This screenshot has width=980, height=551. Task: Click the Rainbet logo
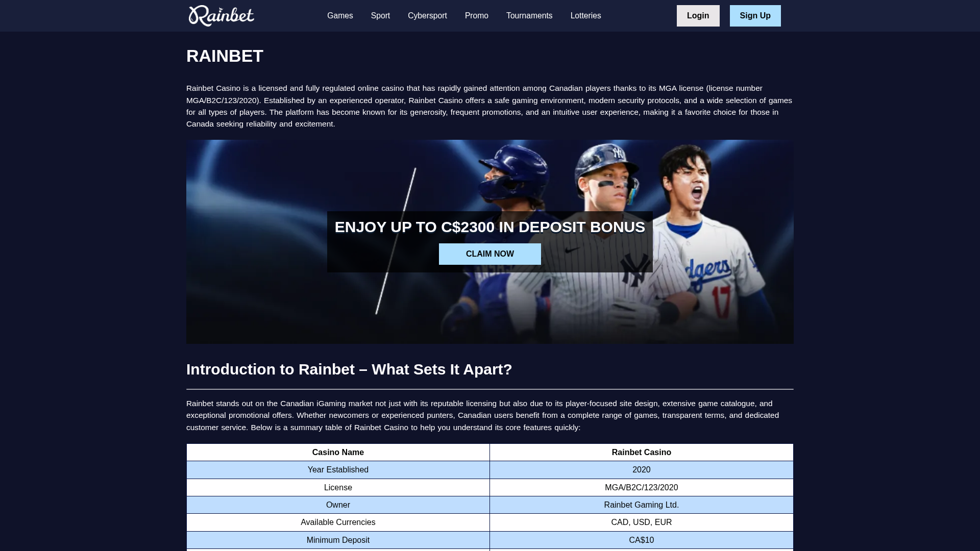click(x=221, y=16)
